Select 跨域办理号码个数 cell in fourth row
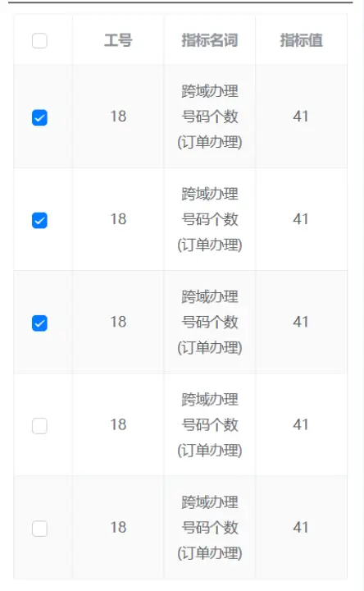This screenshot has height=591, width=364. [x=210, y=425]
